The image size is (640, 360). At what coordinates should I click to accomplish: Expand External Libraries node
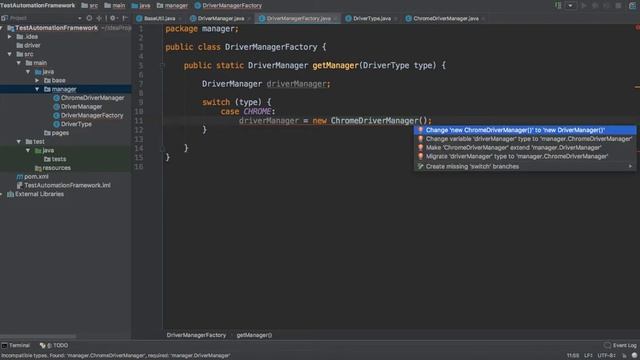(x=1, y=194)
